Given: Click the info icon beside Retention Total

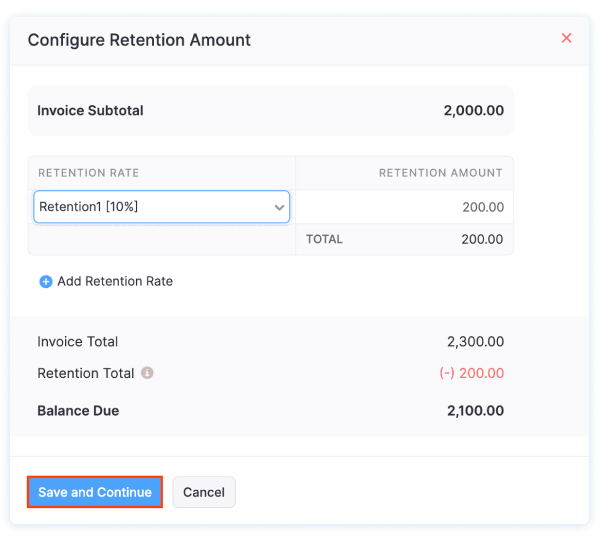Looking at the screenshot, I should (147, 373).
